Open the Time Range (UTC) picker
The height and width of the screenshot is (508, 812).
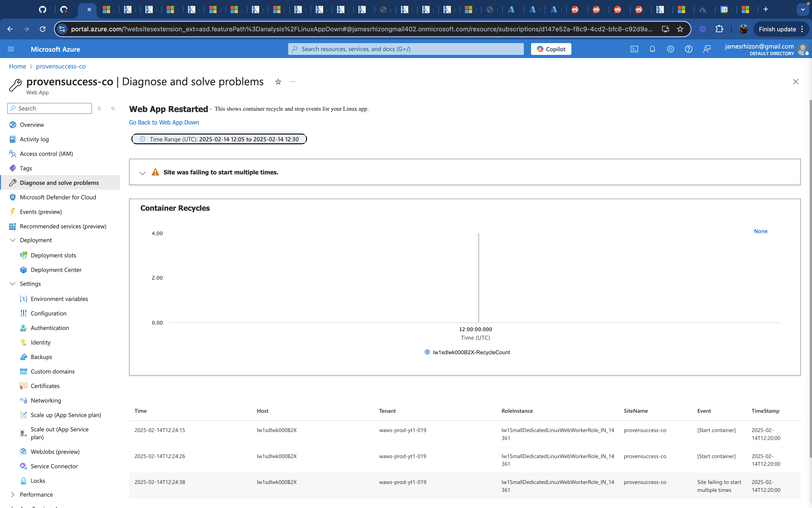(219, 139)
